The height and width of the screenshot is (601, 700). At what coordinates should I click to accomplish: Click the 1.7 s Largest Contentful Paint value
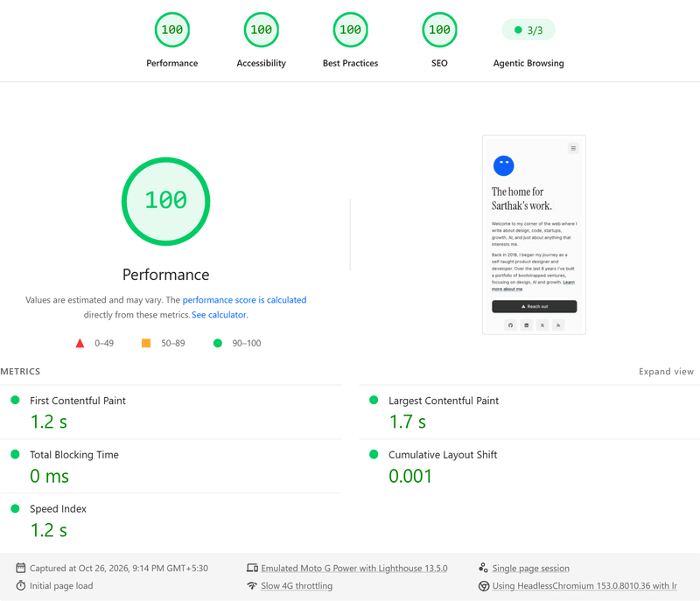click(x=408, y=422)
